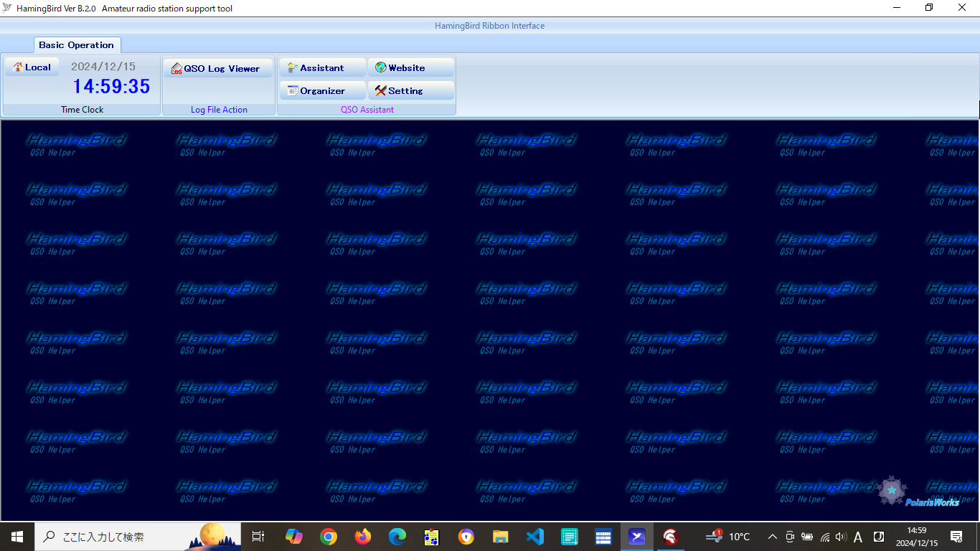Screen dimensions: 980x551
Task: Click the wand icon on the Assistant button
Action: pos(293,67)
